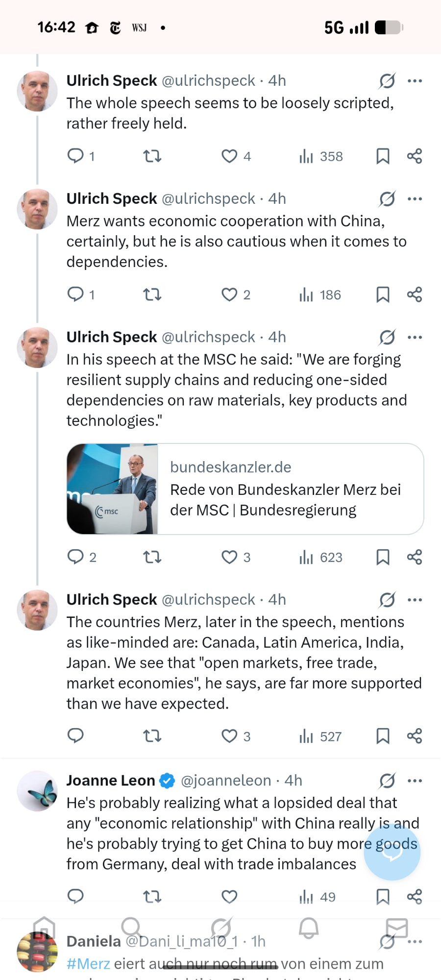Open the #Merz hashtag
Screen dimensions: 441x980
tap(88, 964)
